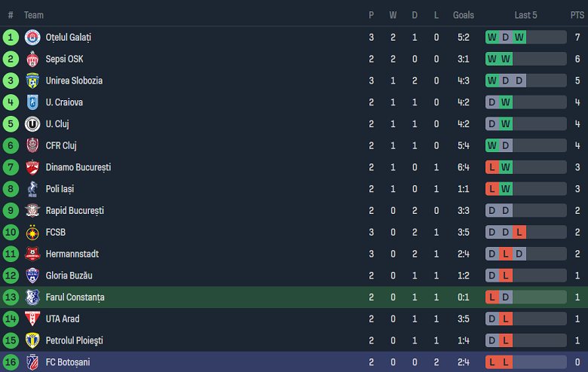This screenshot has height=372, width=588.
Task: Click the Unirea Slobozia club crest
Action: click(32, 81)
